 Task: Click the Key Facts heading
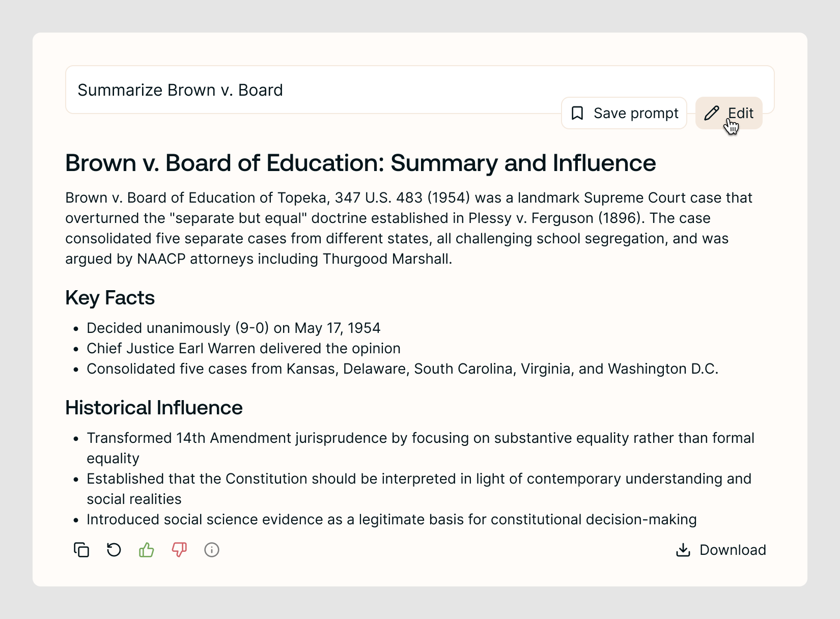point(110,298)
